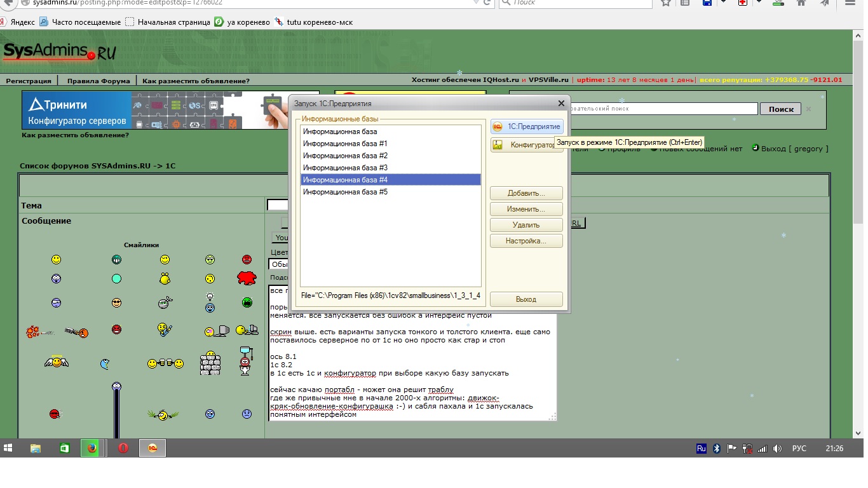This screenshot has width=868, height=488.
Task: Select "Информационная база #1" row
Action: (x=391, y=144)
